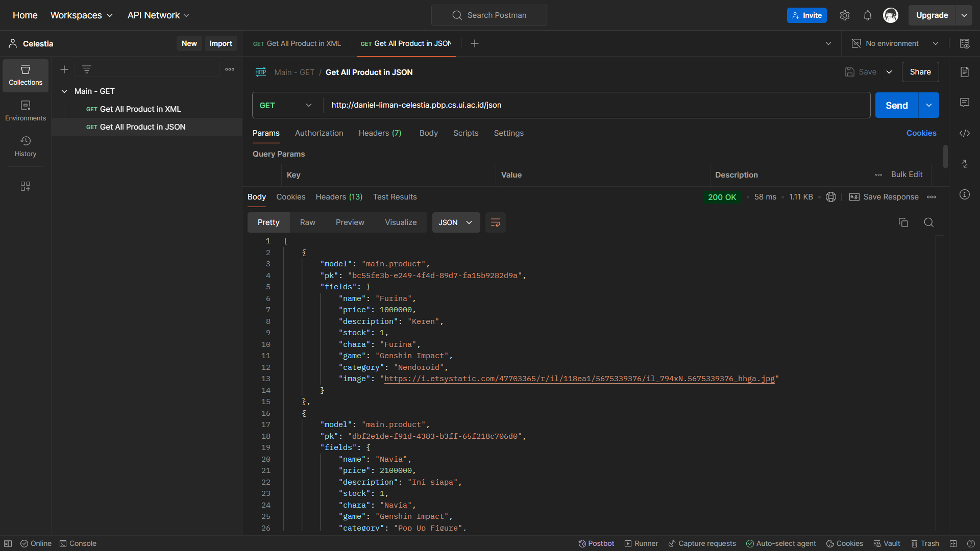Click the Cookies link

(921, 133)
